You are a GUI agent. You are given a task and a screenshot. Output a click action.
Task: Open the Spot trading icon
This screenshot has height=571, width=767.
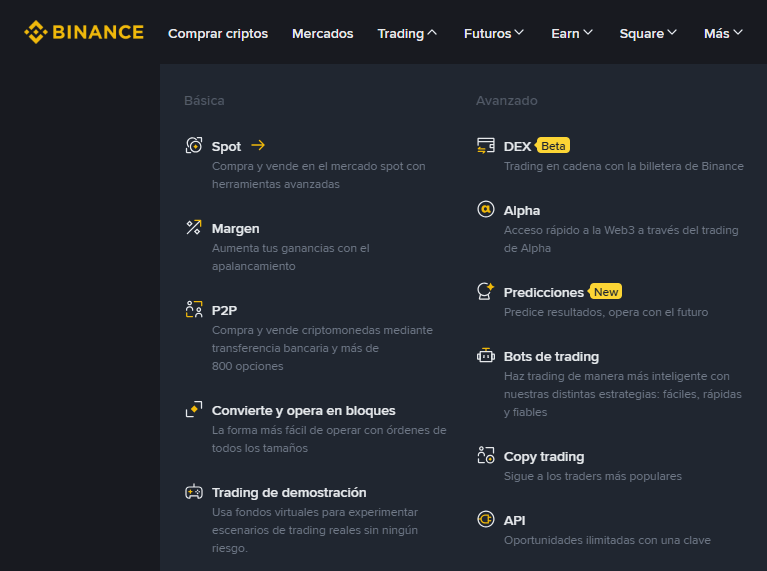click(x=194, y=145)
